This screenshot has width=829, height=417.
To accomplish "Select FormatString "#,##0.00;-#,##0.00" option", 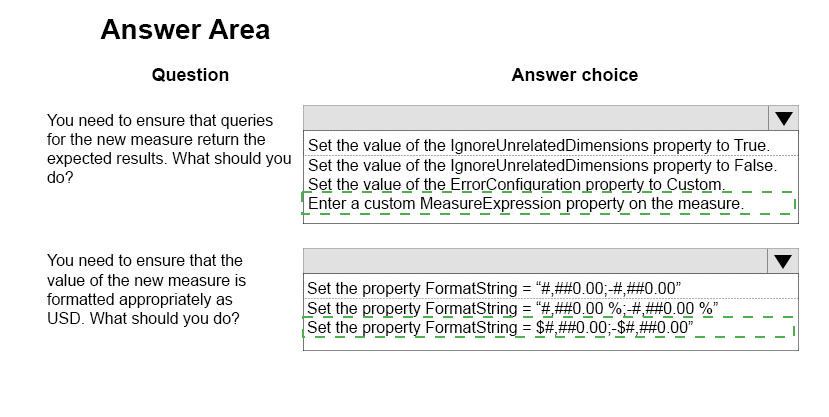I will (x=494, y=289).
